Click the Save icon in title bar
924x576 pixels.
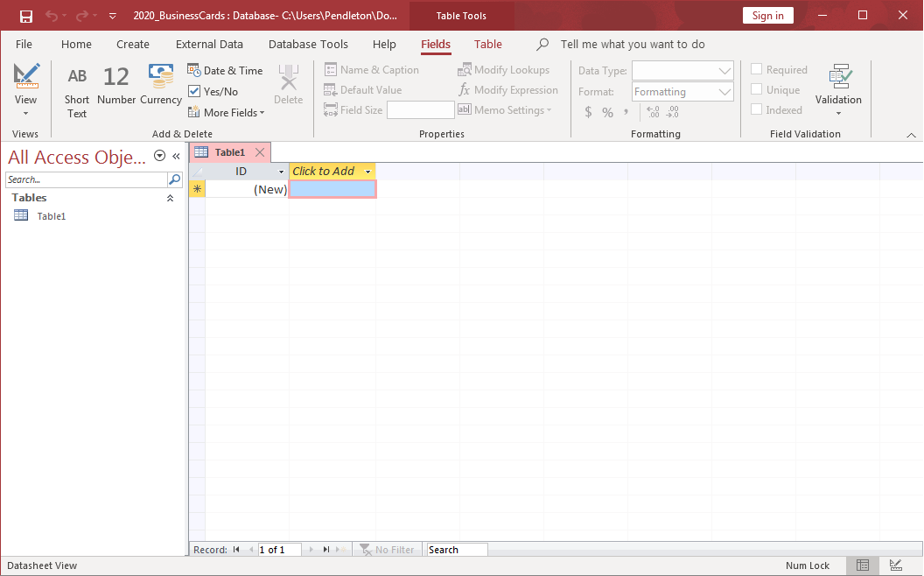tap(26, 16)
